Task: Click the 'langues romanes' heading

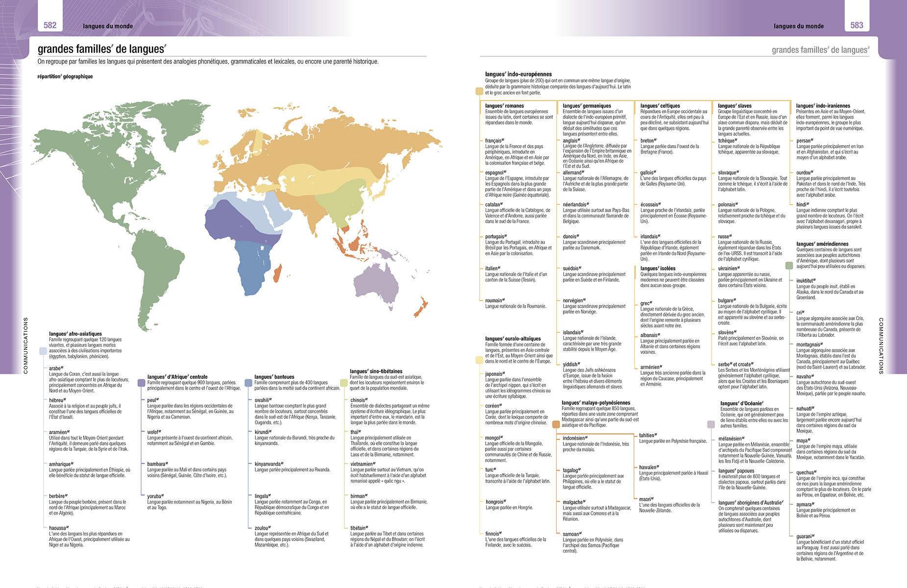Action: [504, 106]
